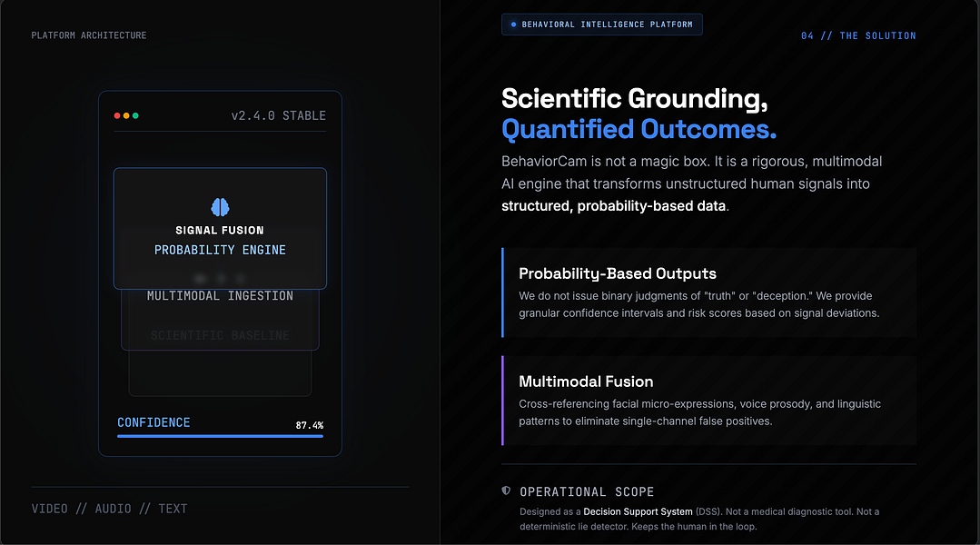The height and width of the screenshot is (545, 980).
Task: Click the structured, probability-based data phrase
Action: click(613, 205)
